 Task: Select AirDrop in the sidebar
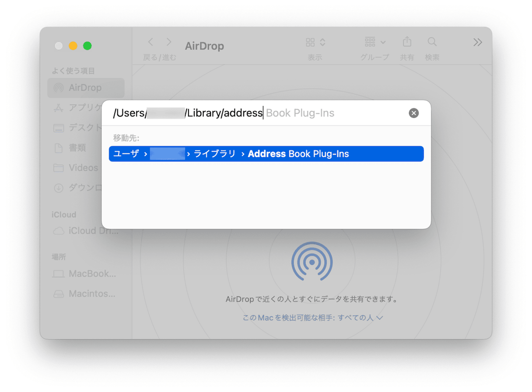click(85, 88)
